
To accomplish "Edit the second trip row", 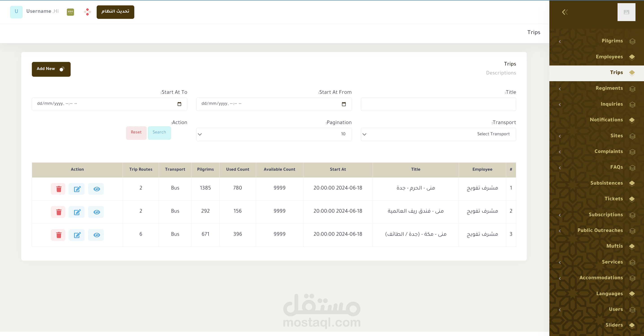I will [77, 212].
